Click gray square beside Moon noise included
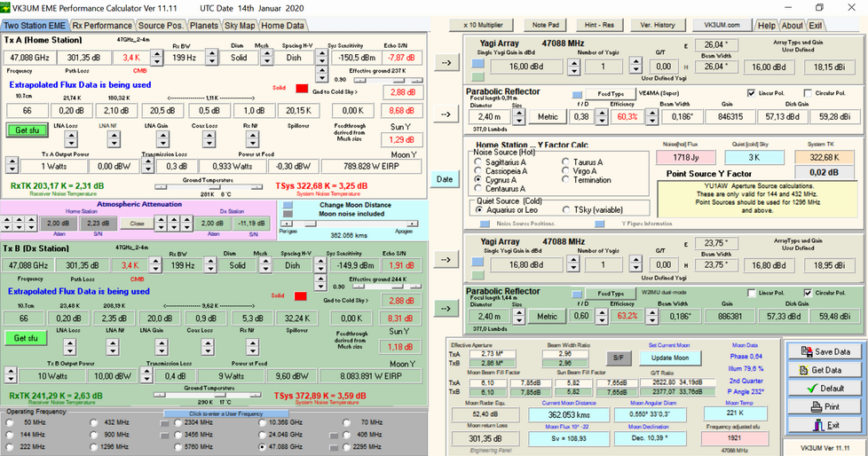Screen dimensions: 868x456 288,214
